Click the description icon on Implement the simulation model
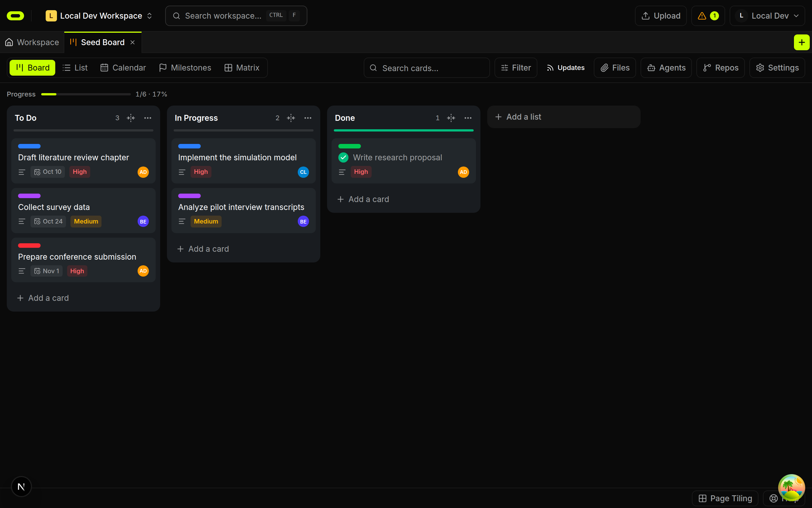 pos(182,172)
